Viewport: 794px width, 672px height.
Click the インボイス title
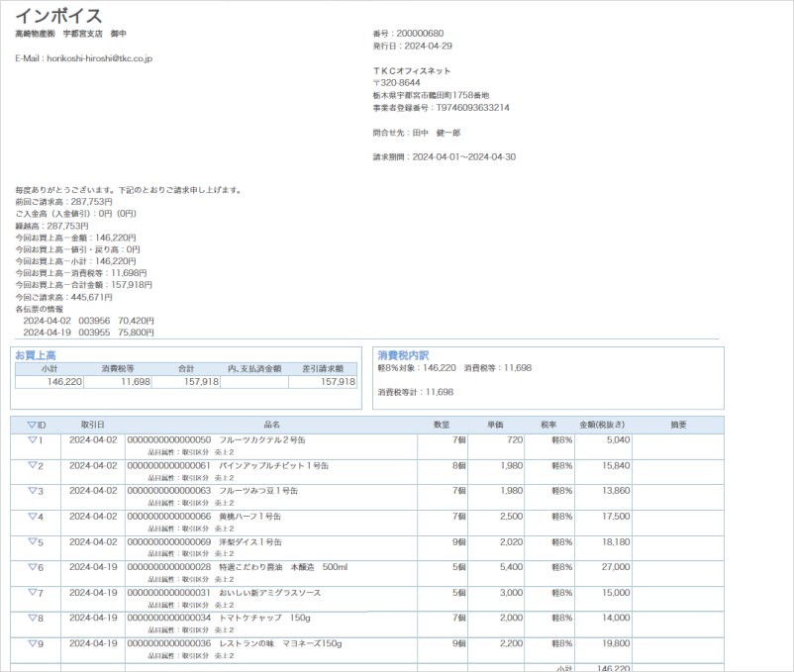click(58, 16)
